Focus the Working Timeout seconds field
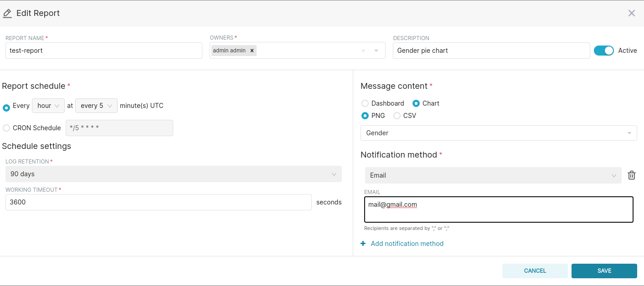 [x=159, y=202]
